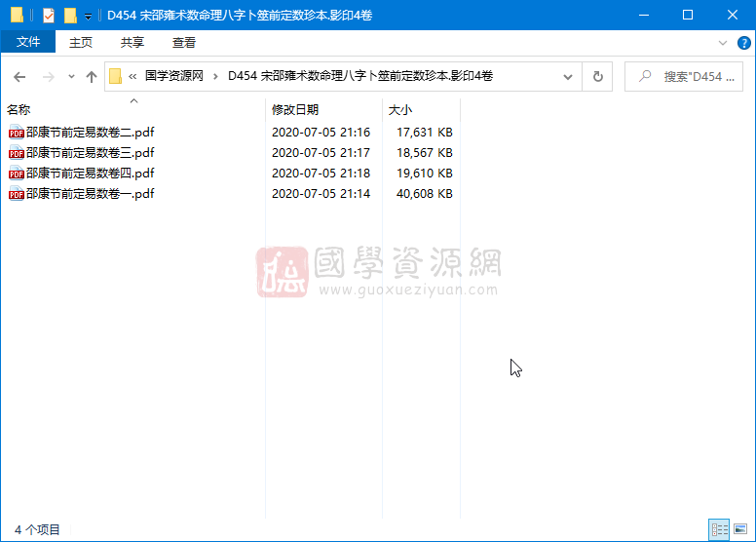Image resolution: width=756 pixels, height=542 pixels.
Task: Click the folder icon in the title bar
Action: [17, 15]
